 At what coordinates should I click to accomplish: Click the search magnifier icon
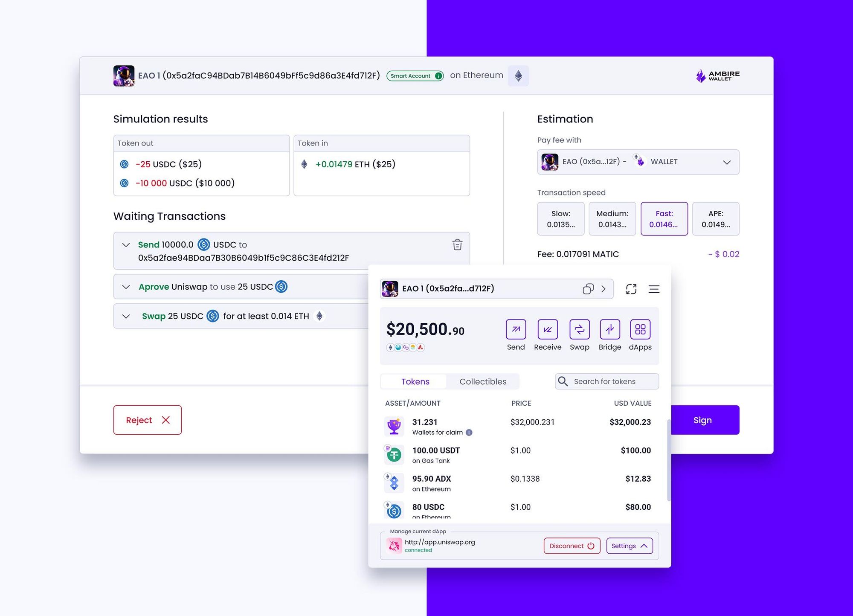(563, 381)
